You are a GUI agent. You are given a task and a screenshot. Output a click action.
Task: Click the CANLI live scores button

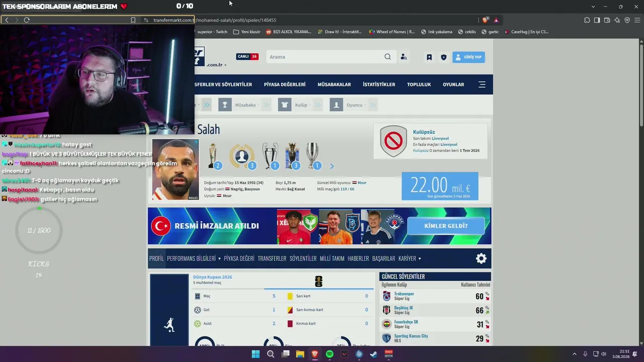pyautogui.click(x=247, y=56)
